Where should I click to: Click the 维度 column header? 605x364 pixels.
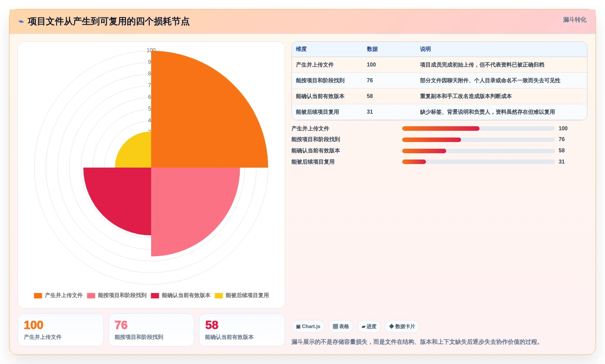click(x=301, y=49)
